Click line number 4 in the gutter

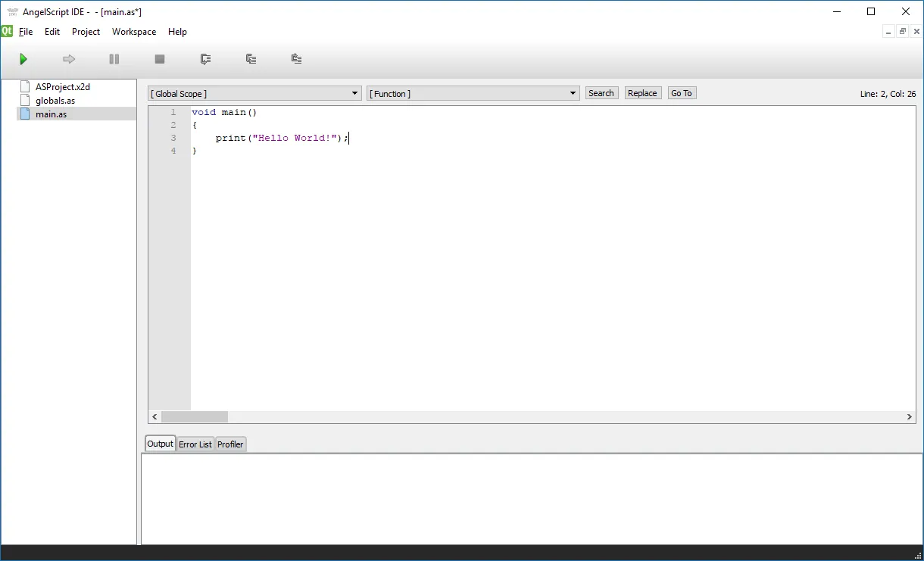[173, 151]
